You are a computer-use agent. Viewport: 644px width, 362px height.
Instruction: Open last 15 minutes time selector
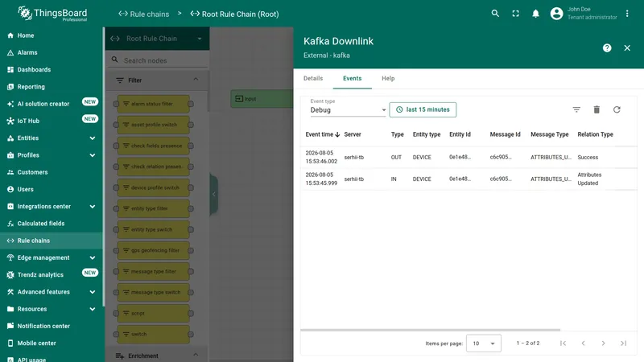click(x=423, y=109)
